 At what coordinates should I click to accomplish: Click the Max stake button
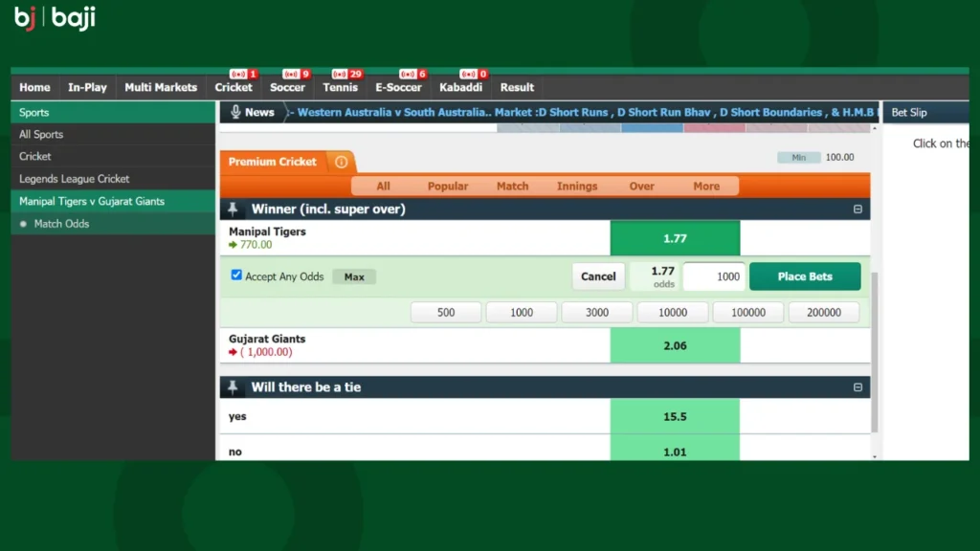(354, 276)
